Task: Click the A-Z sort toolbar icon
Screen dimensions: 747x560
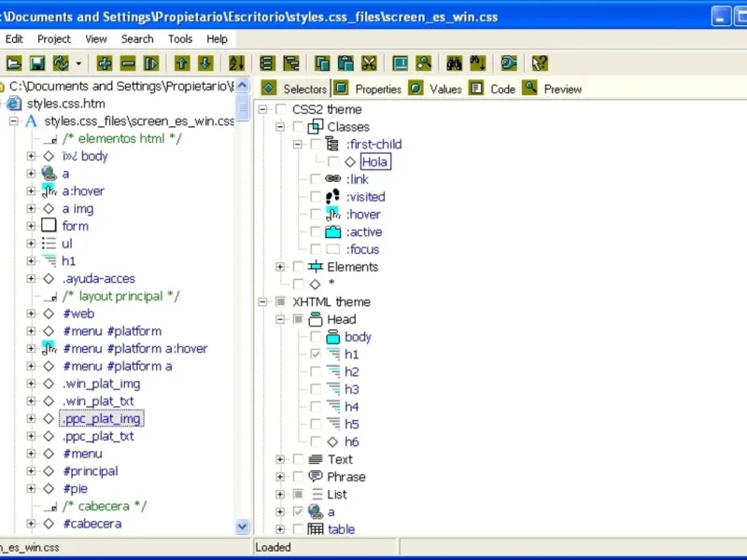Action: pyautogui.click(x=235, y=63)
